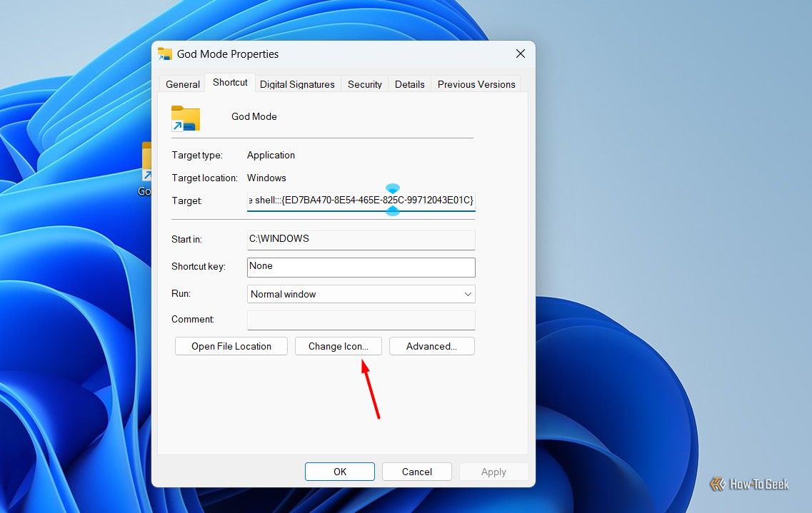The width and height of the screenshot is (812, 513).
Task: Switch to Previous Versions tab
Action: point(476,84)
